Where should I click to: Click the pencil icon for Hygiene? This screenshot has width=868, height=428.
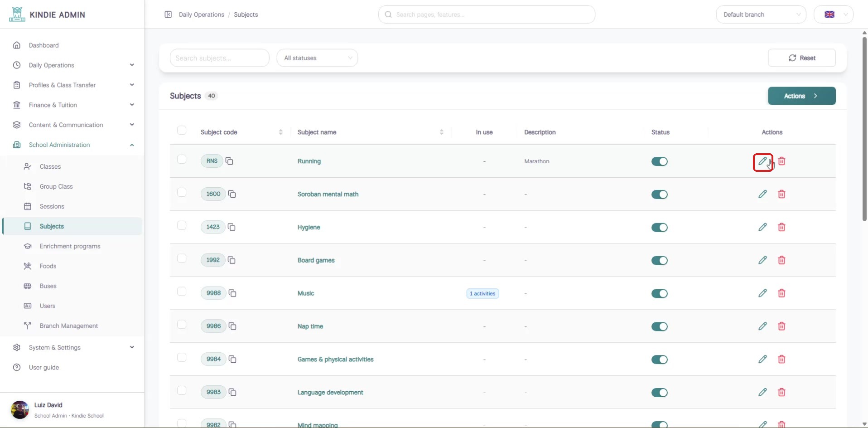click(x=762, y=227)
